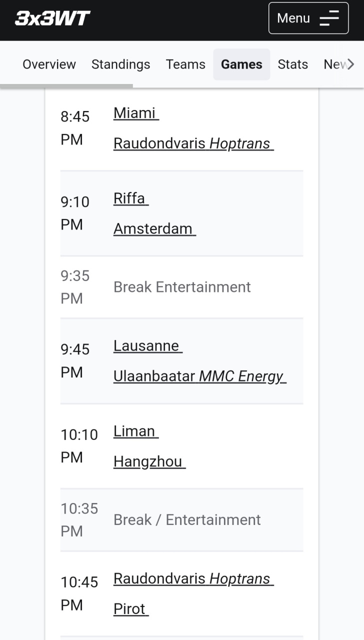Click the Riffa team link
The height and width of the screenshot is (640, 364).
(130, 198)
